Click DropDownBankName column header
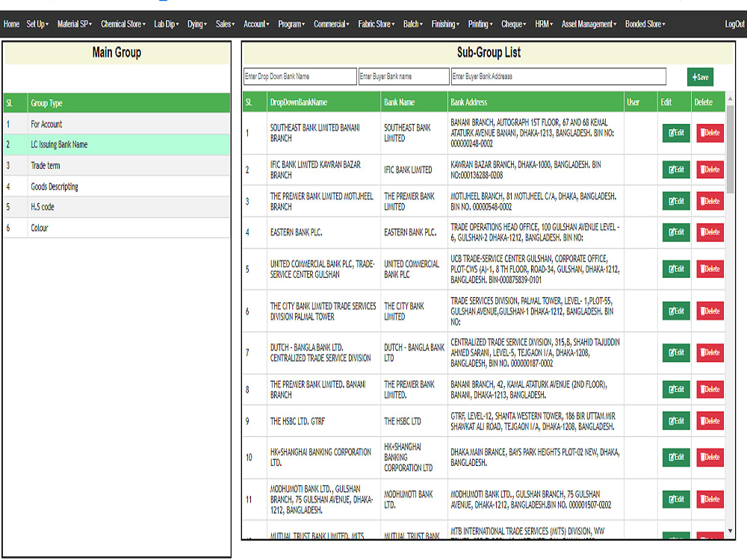 pyautogui.click(x=323, y=102)
